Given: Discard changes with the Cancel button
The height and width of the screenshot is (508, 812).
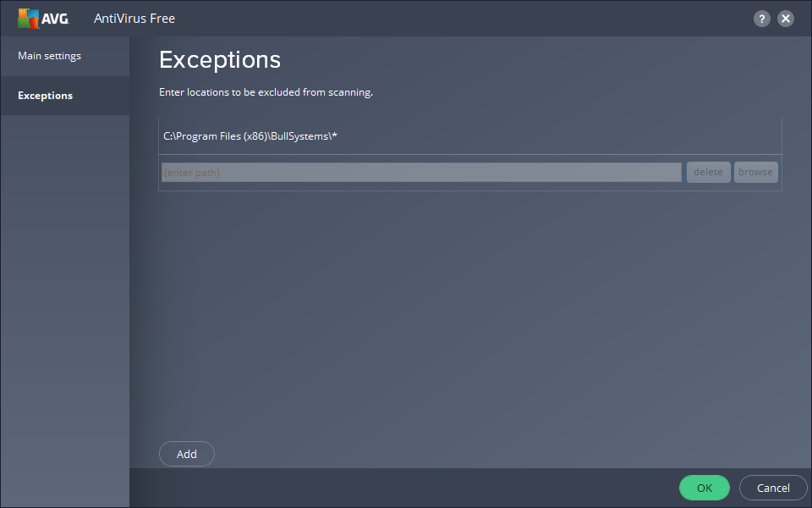Looking at the screenshot, I should point(772,488).
